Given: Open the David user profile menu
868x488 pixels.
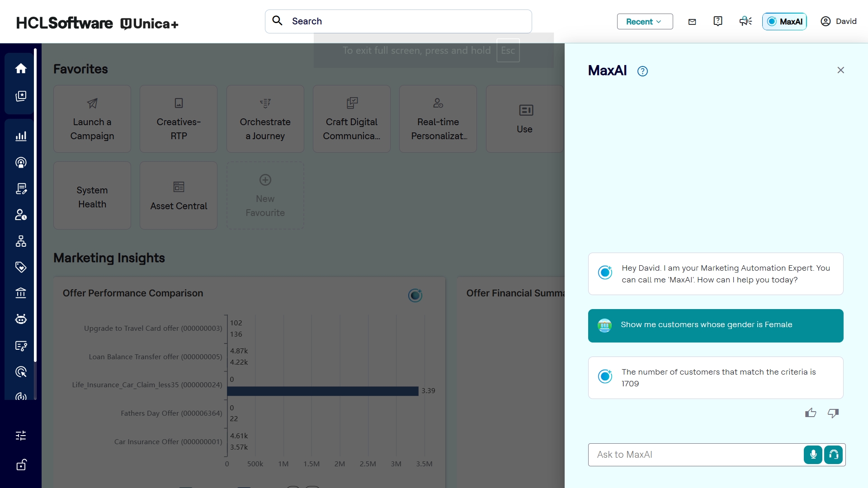Looking at the screenshot, I should click(x=839, y=22).
